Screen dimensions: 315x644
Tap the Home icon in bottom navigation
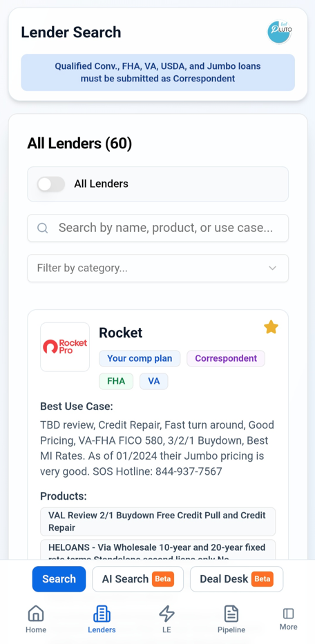click(36, 614)
